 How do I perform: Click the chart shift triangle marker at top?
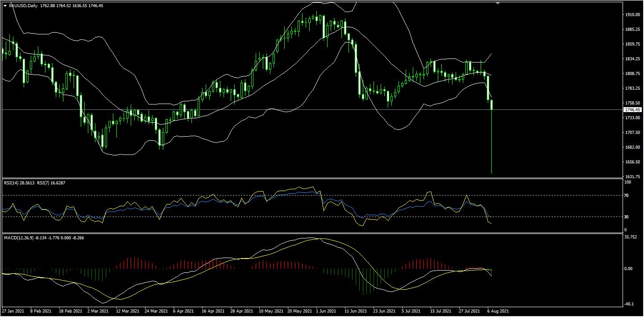tap(498, 3)
